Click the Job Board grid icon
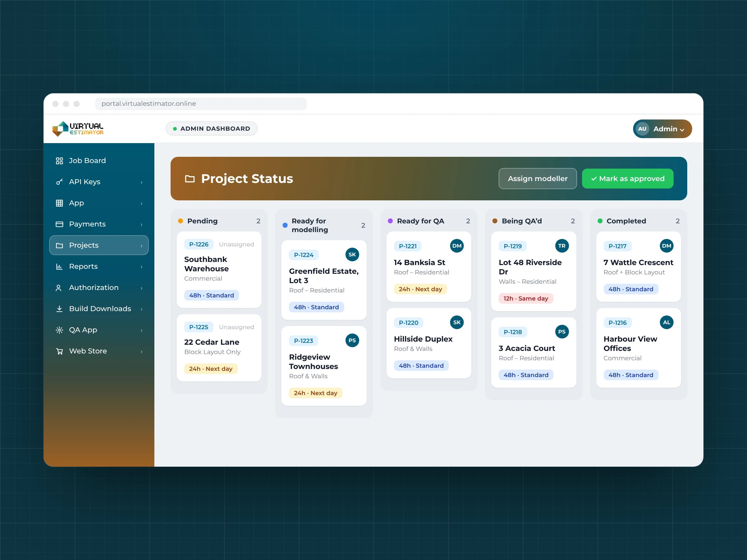Screen dimensions: 747x560 point(59,161)
